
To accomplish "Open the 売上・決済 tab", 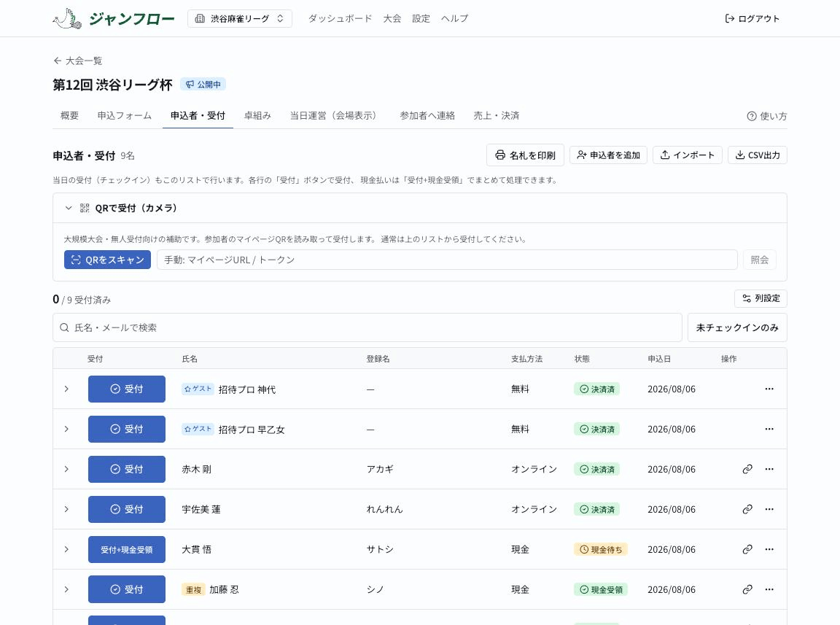I will (496, 115).
